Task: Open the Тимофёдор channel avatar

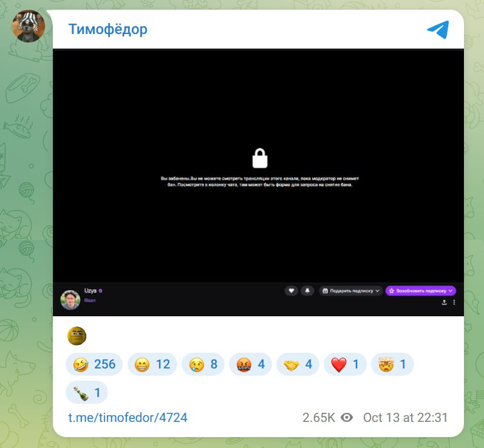Action: pyautogui.click(x=29, y=26)
